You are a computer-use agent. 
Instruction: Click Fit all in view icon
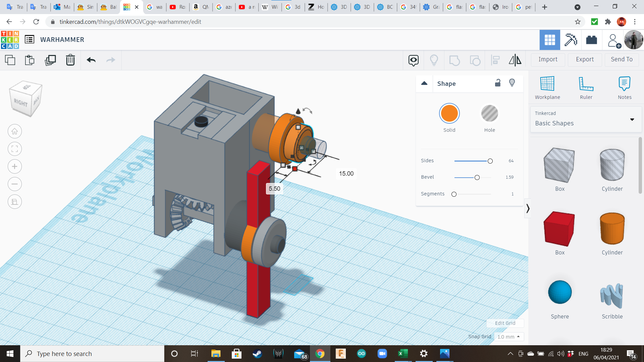(x=15, y=149)
